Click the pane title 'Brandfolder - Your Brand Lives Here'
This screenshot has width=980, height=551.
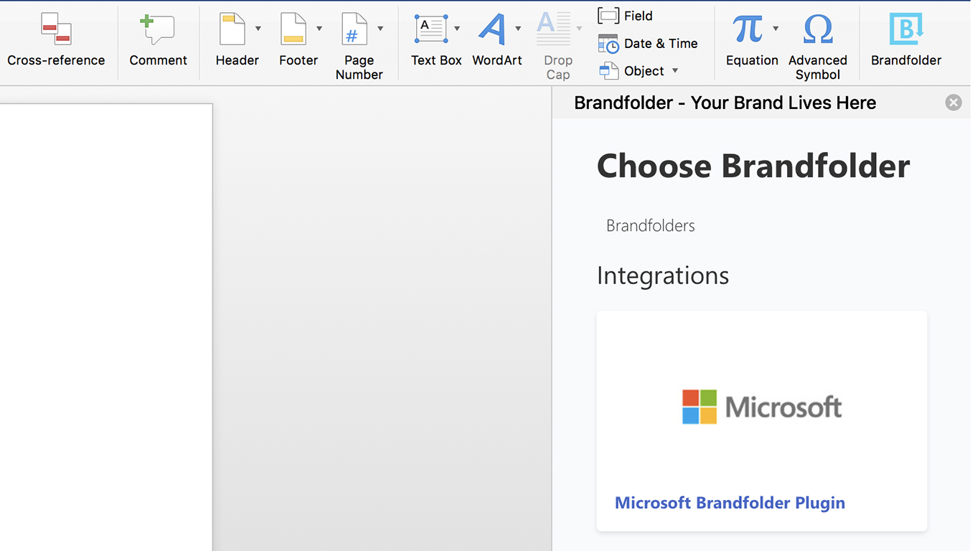725,103
